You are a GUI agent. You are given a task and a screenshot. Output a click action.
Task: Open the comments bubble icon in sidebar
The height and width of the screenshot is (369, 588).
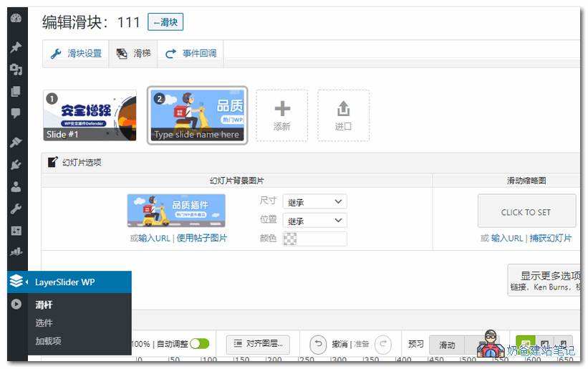[16, 113]
